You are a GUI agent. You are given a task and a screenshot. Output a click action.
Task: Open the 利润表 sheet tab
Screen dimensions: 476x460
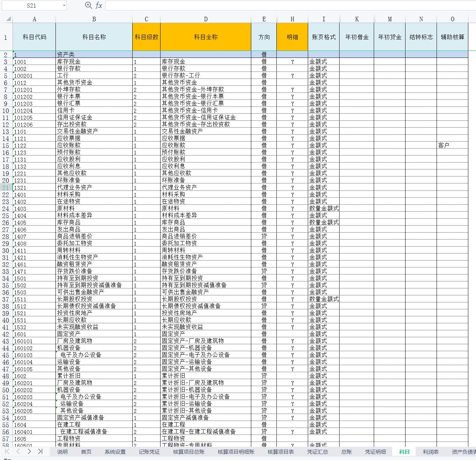(431, 452)
